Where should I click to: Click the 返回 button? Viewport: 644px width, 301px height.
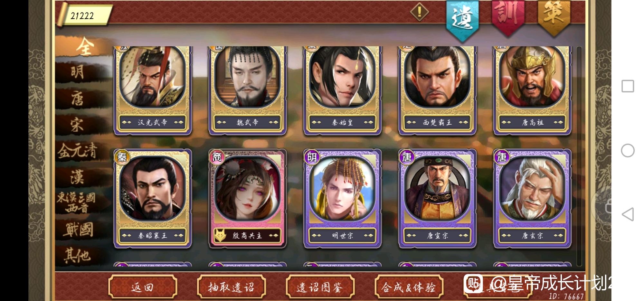(x=143, y=287)
